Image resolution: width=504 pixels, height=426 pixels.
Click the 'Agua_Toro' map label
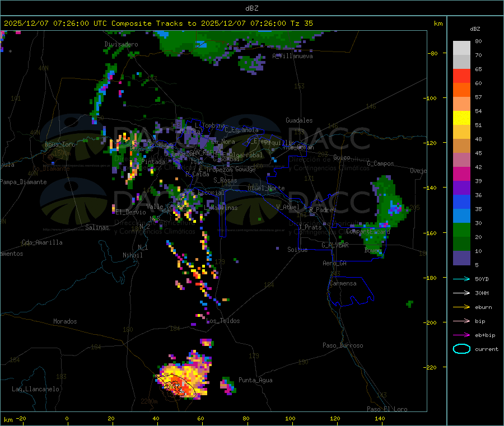click(x=60, y=144)
